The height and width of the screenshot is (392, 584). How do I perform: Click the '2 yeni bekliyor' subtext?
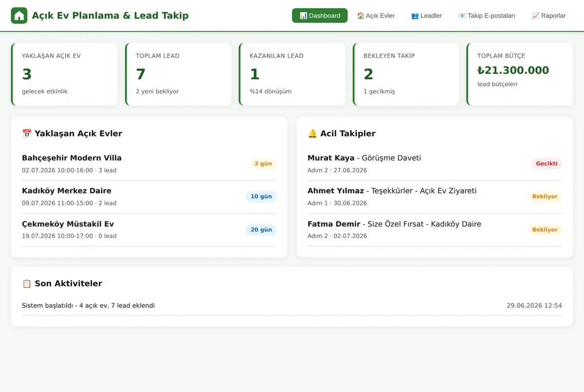[157, 91]
